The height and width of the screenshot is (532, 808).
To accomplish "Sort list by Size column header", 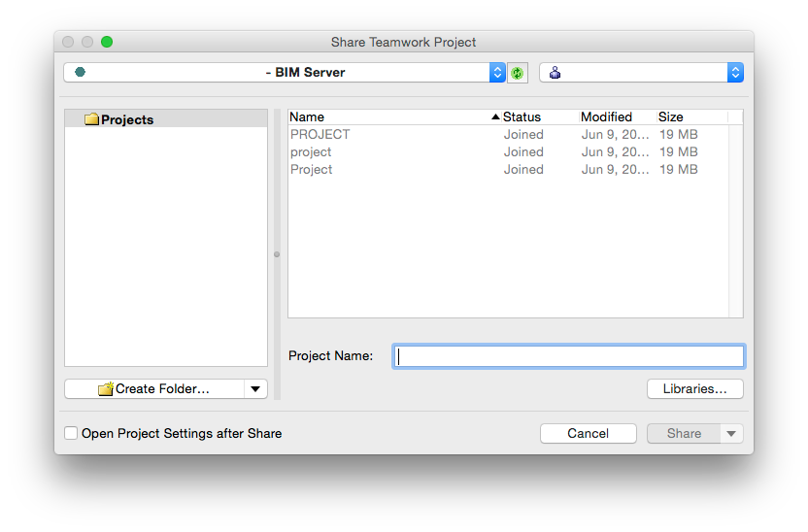I will (x=692, y=116).
